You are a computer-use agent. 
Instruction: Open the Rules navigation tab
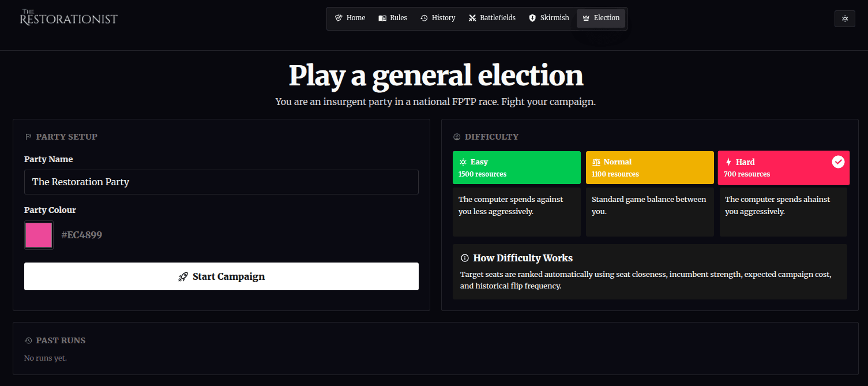coord(393,18)
